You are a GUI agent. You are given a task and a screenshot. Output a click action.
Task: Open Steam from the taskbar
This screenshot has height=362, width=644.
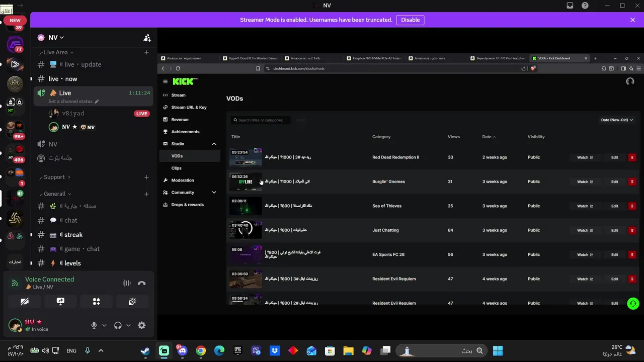pos(145,351)
